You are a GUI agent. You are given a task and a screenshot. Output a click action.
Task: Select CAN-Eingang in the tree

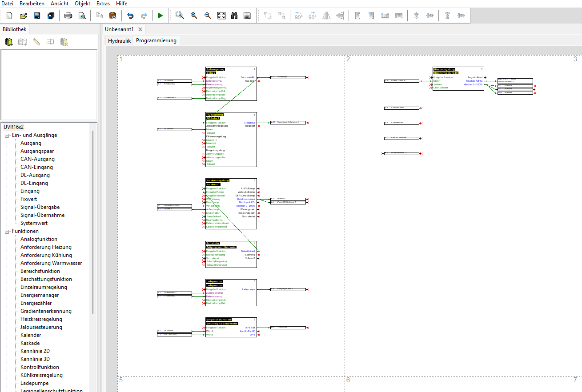click(x=36, y=167)
